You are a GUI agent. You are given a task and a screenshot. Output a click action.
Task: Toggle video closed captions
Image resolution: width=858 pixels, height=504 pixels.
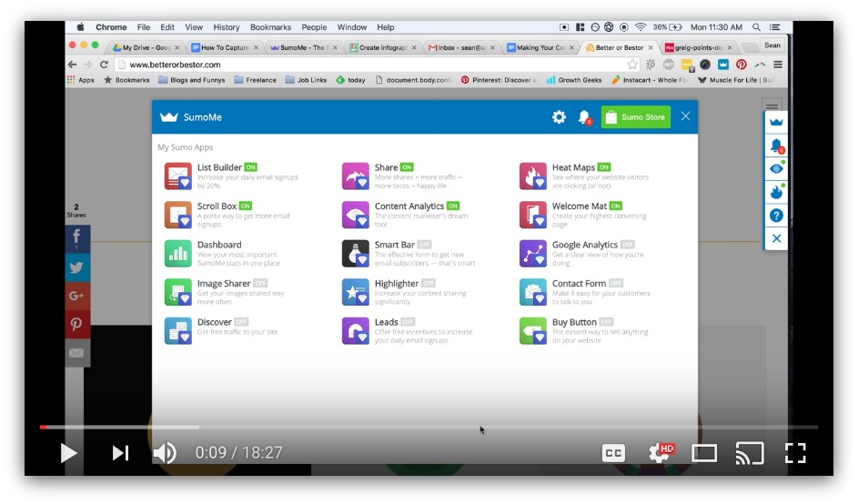coord(613,453)
